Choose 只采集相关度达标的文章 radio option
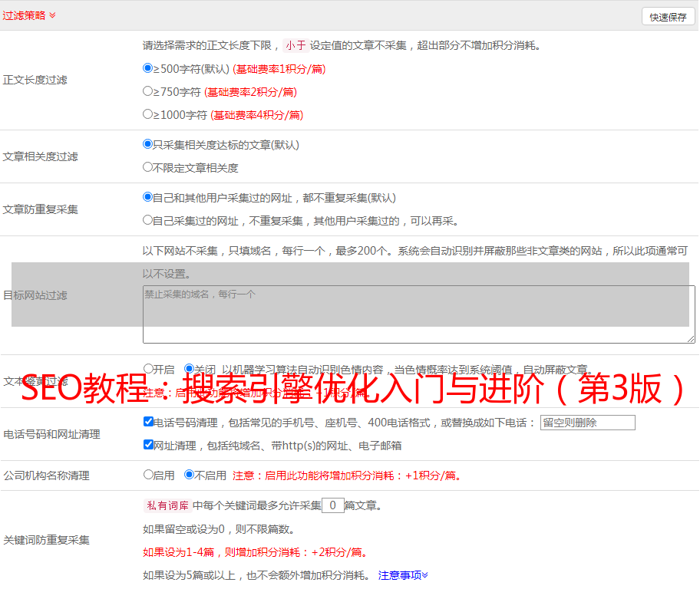 [148, 144]
